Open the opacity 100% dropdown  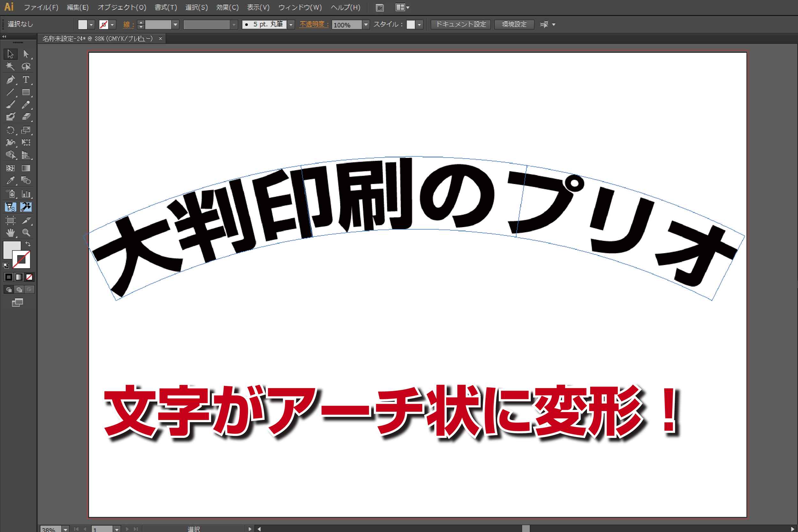366,25
